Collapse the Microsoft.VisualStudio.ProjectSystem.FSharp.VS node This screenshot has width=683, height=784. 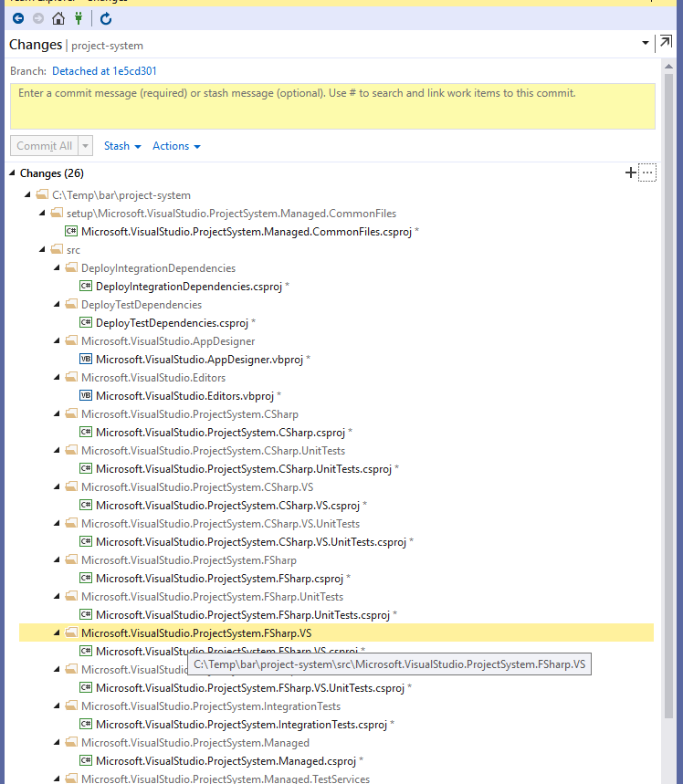(56, 632)
